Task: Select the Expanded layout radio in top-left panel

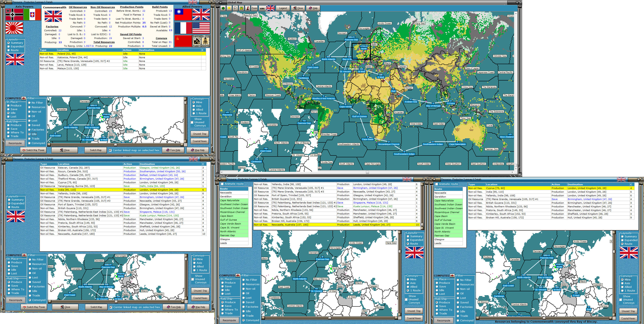Action: [9, 47]
